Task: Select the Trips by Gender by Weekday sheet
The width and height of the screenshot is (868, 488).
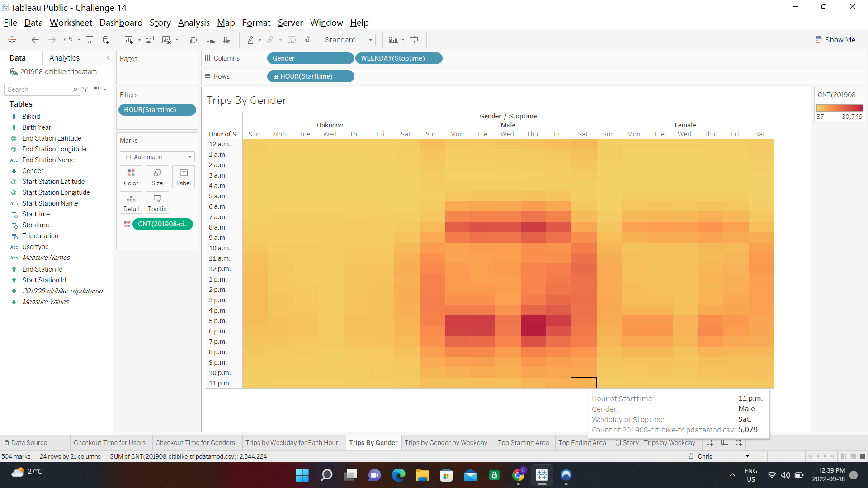Action: point(446,443)
